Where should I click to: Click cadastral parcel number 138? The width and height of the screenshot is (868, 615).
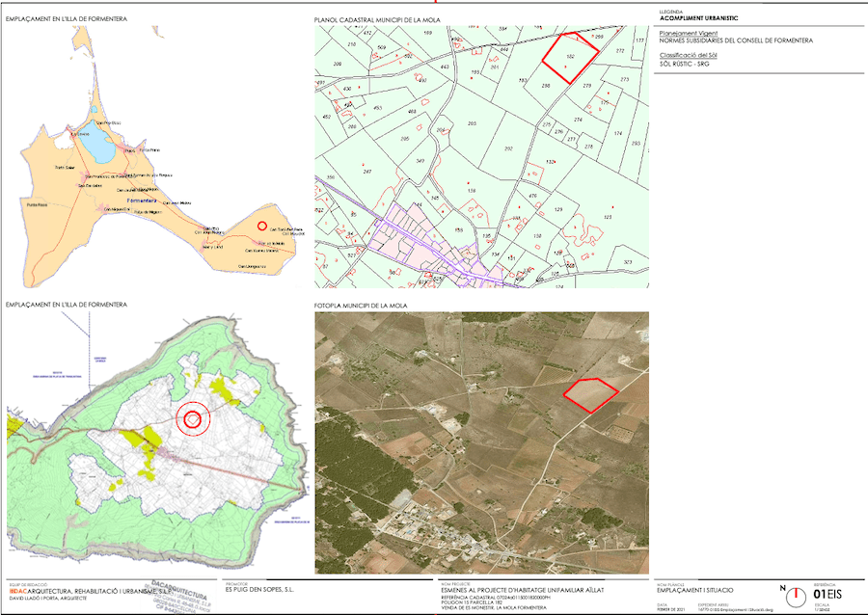coord(472,191)
